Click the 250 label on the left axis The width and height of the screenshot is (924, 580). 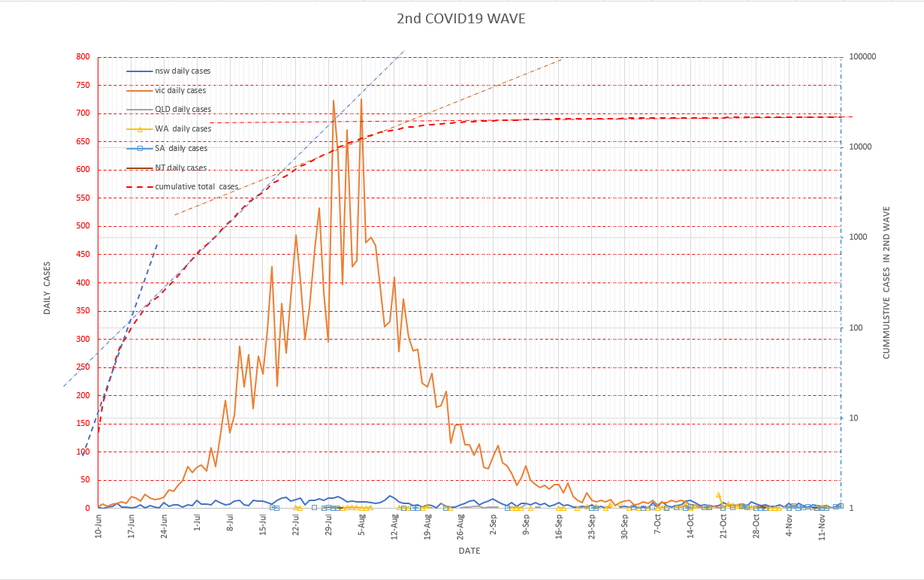coord(82,367)
